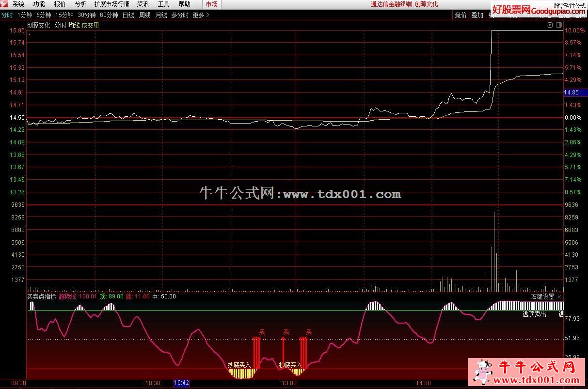Select the 多分时 period tab
The width and height of the screenshot is (588, 389).
click(180, 15)
